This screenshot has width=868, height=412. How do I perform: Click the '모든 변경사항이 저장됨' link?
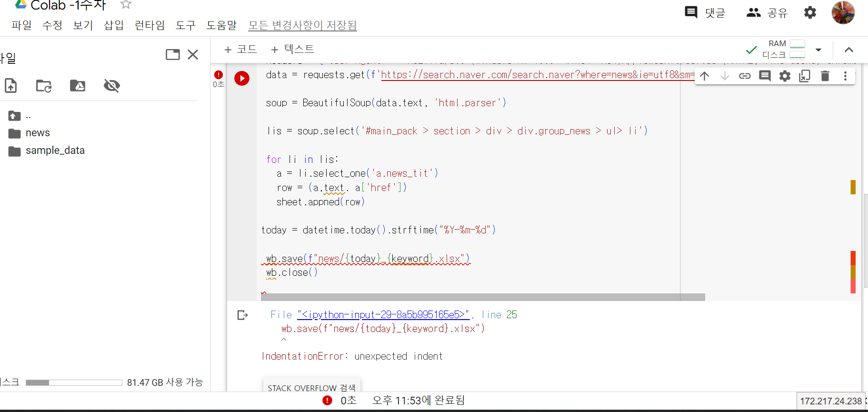303,25
